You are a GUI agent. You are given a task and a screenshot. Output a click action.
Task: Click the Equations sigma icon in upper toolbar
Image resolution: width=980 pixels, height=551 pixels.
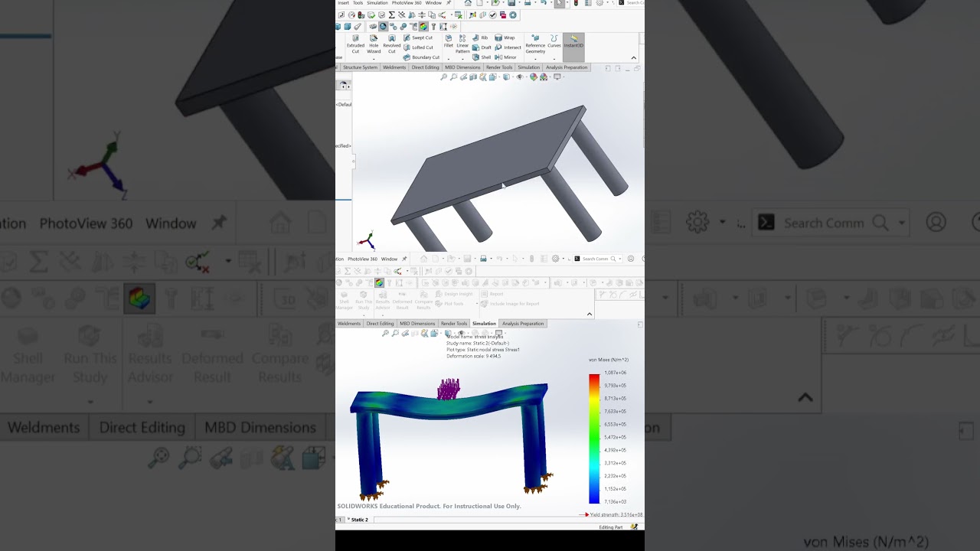[x=391, y=15]
